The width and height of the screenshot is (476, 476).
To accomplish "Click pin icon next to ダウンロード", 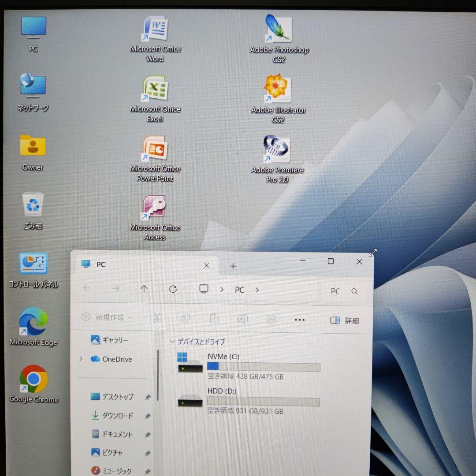I will (148, 416).
